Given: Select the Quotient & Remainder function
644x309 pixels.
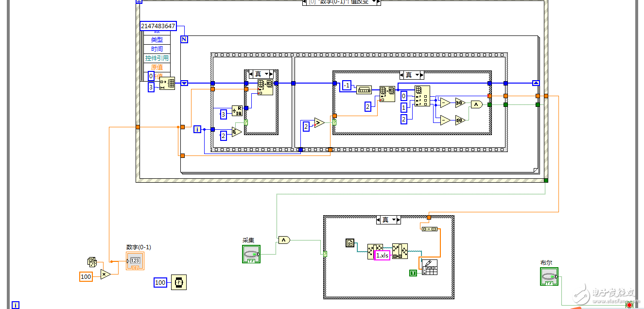Looking at the screenshot, I should 237,111.
